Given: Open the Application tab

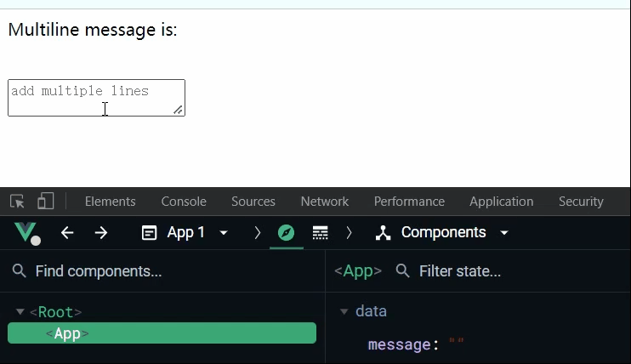Looking at the screenshot, I should click(x=501, y=202).
